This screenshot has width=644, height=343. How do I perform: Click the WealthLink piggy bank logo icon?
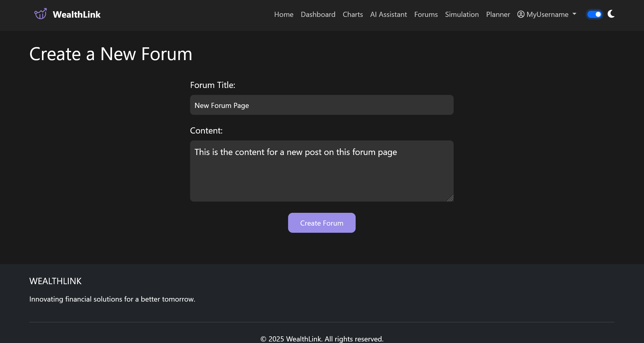[40, 14]
